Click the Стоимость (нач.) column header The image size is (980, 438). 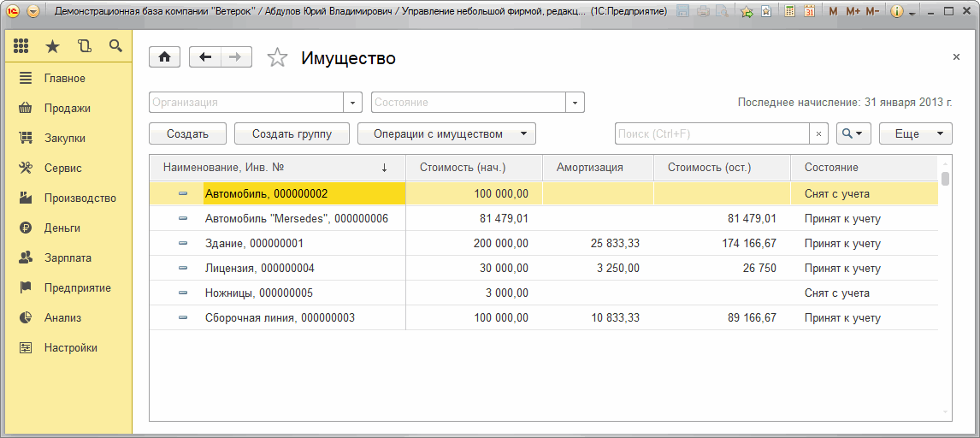474,168
